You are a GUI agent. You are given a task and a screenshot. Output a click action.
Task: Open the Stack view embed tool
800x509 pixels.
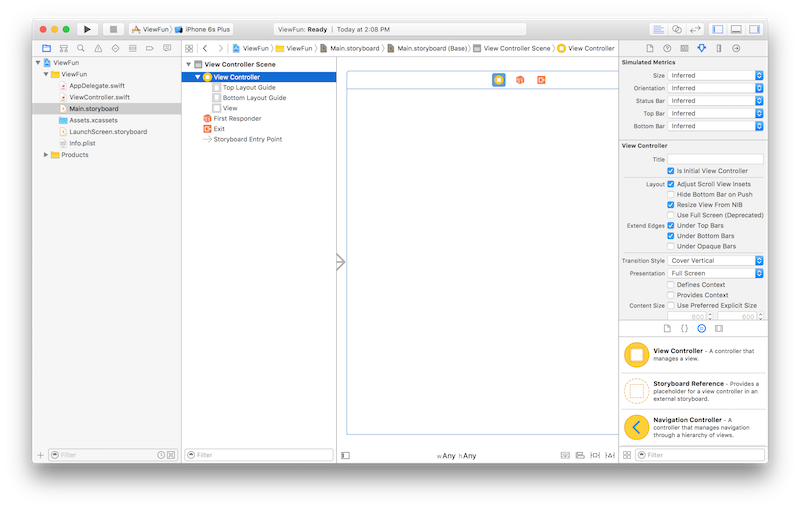click(565, 455)
